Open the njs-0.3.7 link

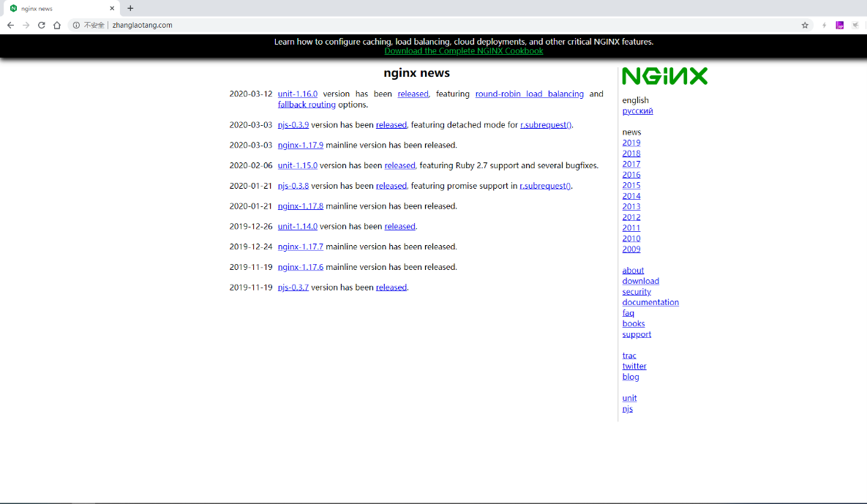tap(293, 287)
